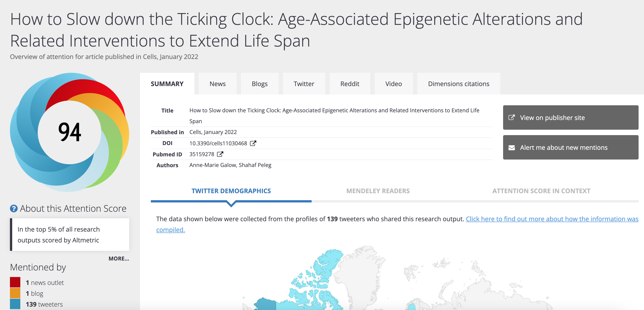644x310 pixels.
Task: Switch to the News tab
Action: pyautogui.click(x=217, y=84)
